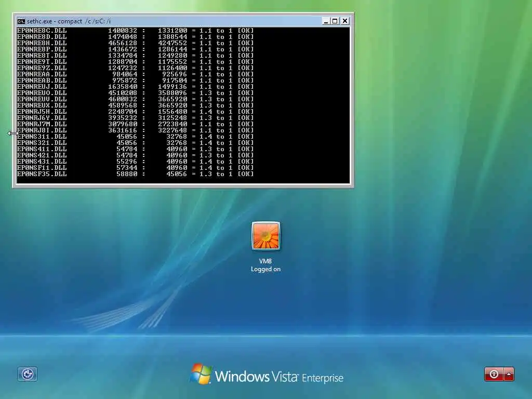Image resolution: width=532 pixels, height=399 pixels.
Task: Click the EP0NRJ7M.DLL file name
Action: point(42,124)
